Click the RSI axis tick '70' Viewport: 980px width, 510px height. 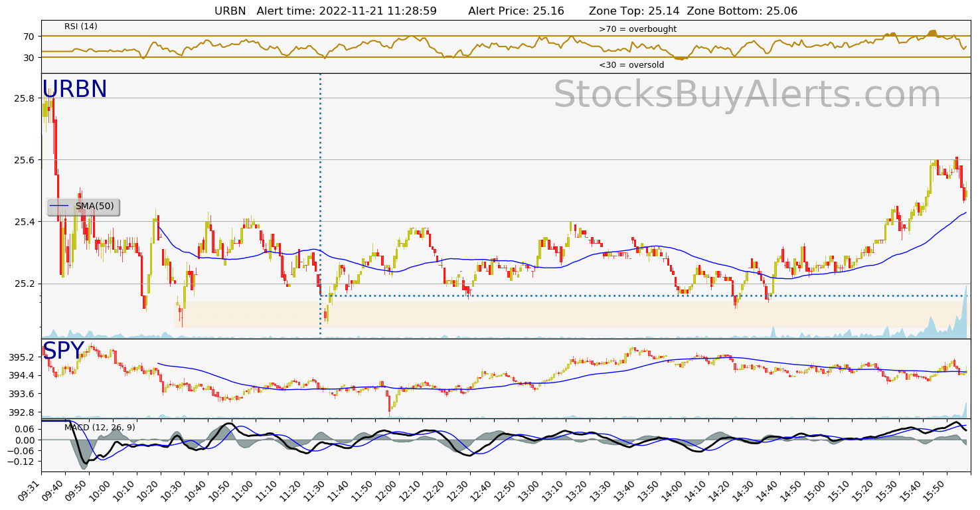click(x=30, y=37)
